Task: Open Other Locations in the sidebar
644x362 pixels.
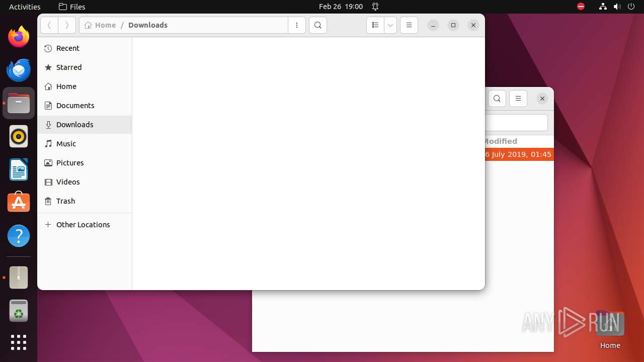Action: pos(85,225)
